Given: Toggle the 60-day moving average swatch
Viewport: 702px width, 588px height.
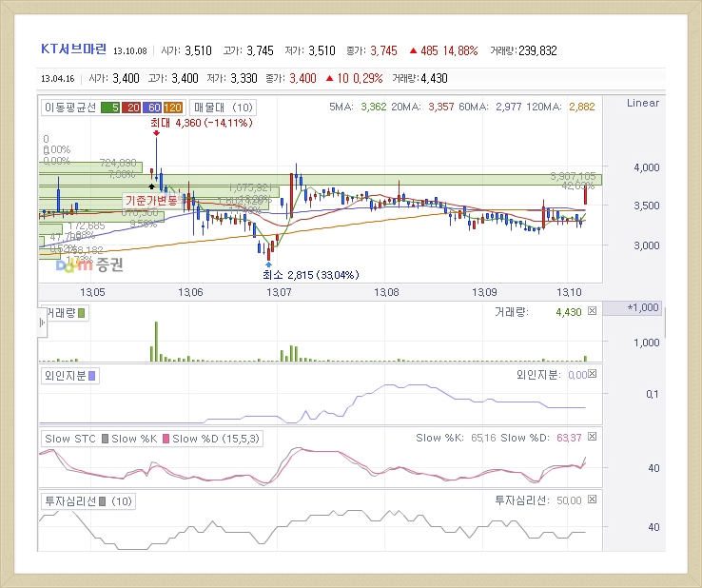Looking at the screenshot, I should 152,108.
